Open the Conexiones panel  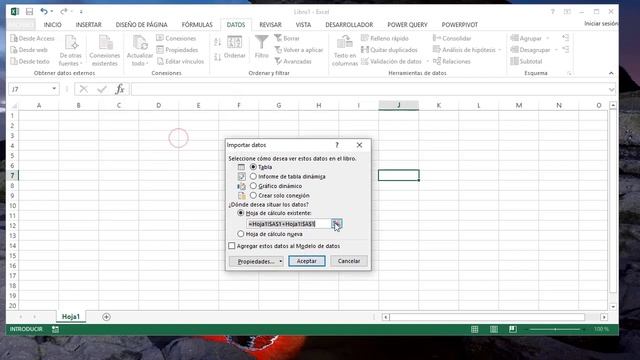[176, 38]
